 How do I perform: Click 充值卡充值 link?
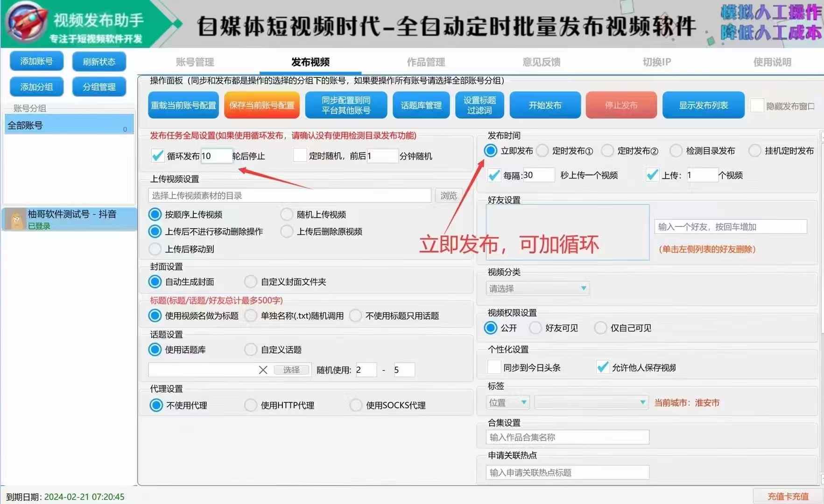click(788, 496)
